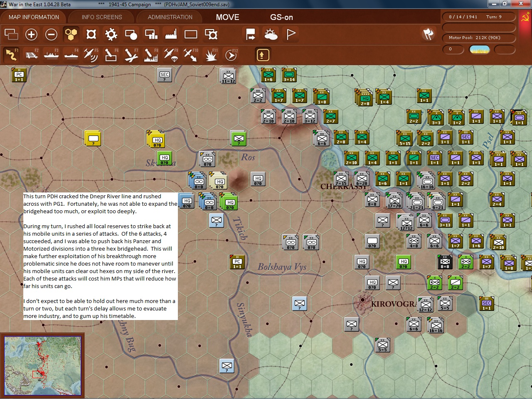
Task: Toggle the factory display icon
Action: pyautogui.click(x=171, y=34)
